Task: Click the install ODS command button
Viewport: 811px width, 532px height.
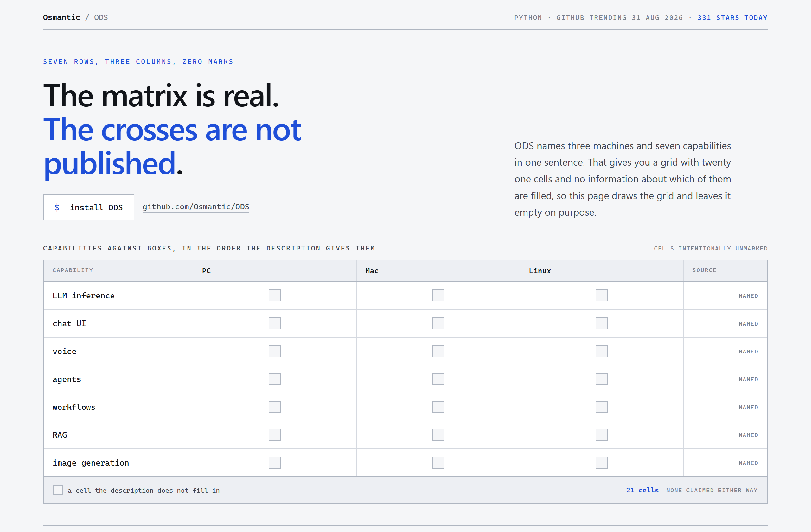Action: [x=89, y=207]
